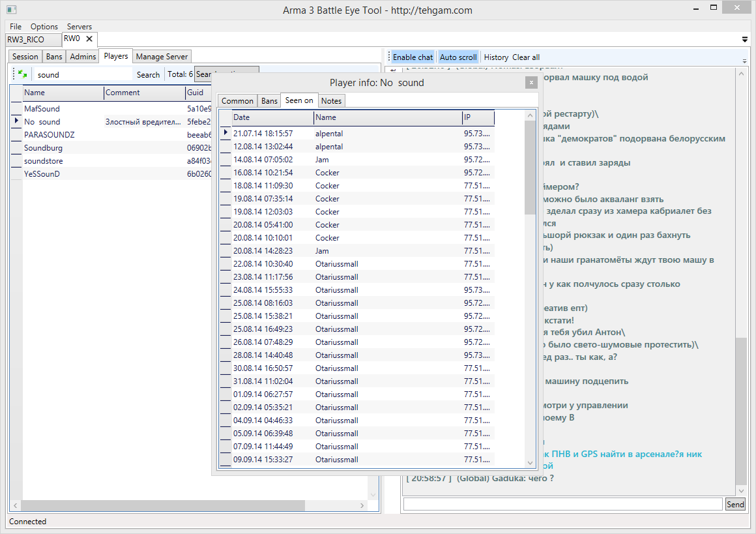Click row selector of 12.08.14 13:02:44 entry
Viewport: 756px width, 534px height.
[225, 146]
